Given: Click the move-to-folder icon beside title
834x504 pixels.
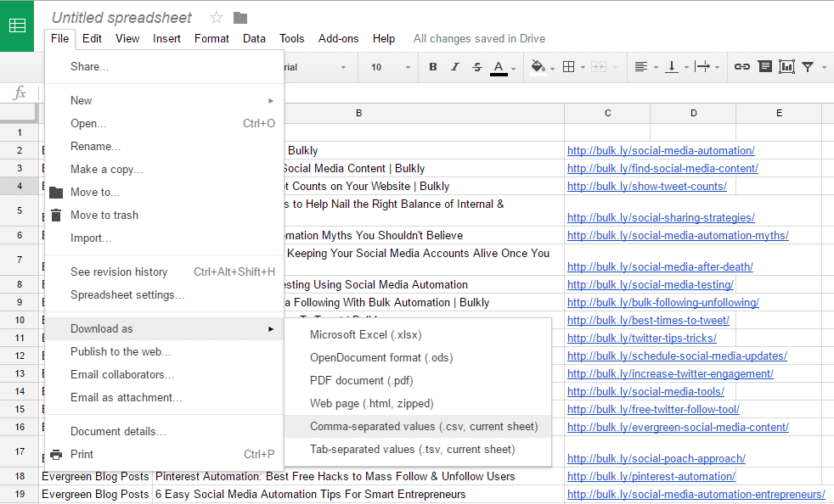Looking at the screenshot, I should coord(240,18).
